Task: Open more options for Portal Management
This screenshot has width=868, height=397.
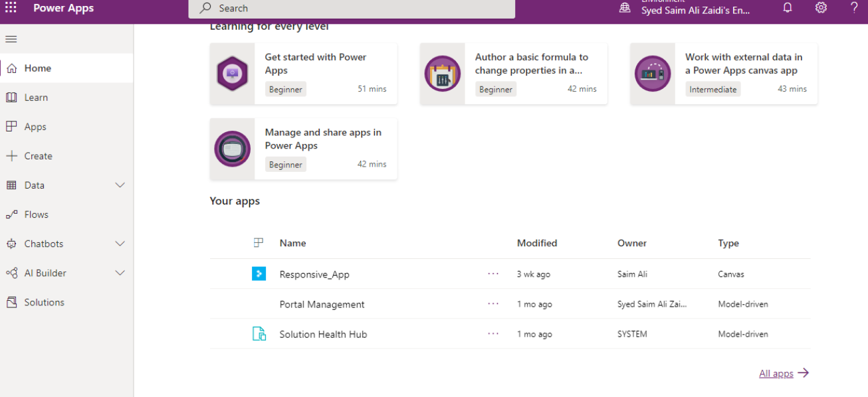Action: pos(493,303)
